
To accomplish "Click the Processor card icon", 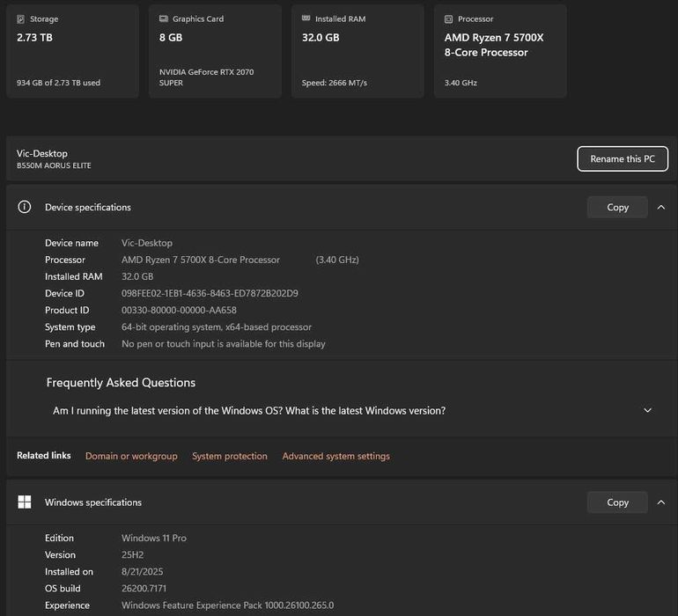I will (x=448, y=19).
